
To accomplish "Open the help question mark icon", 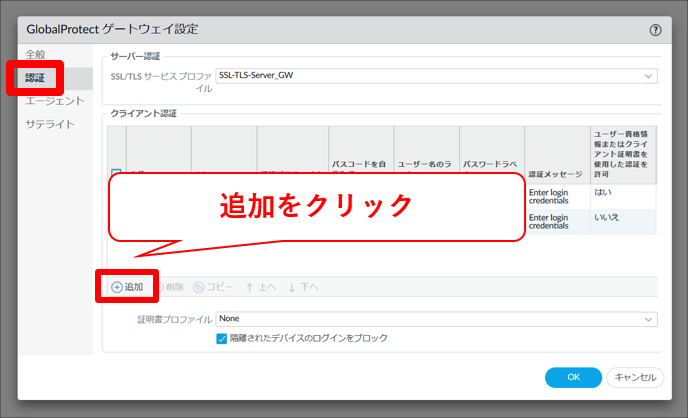I will coord(655,30).
